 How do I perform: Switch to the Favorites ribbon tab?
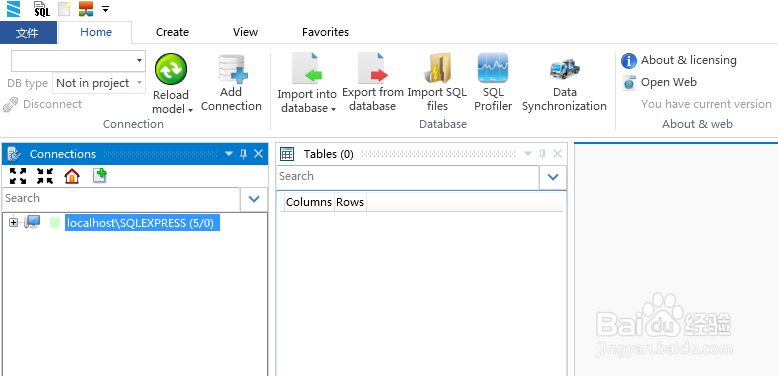(325, 32)
